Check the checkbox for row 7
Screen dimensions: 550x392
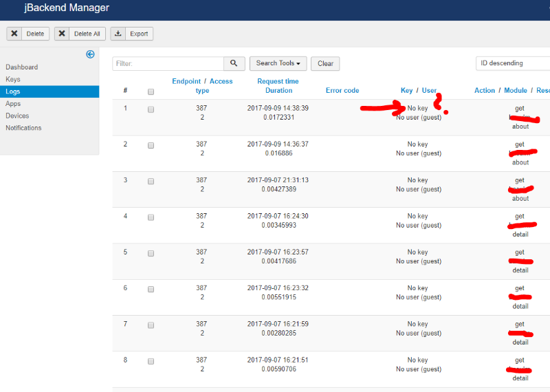click(151, 325)
